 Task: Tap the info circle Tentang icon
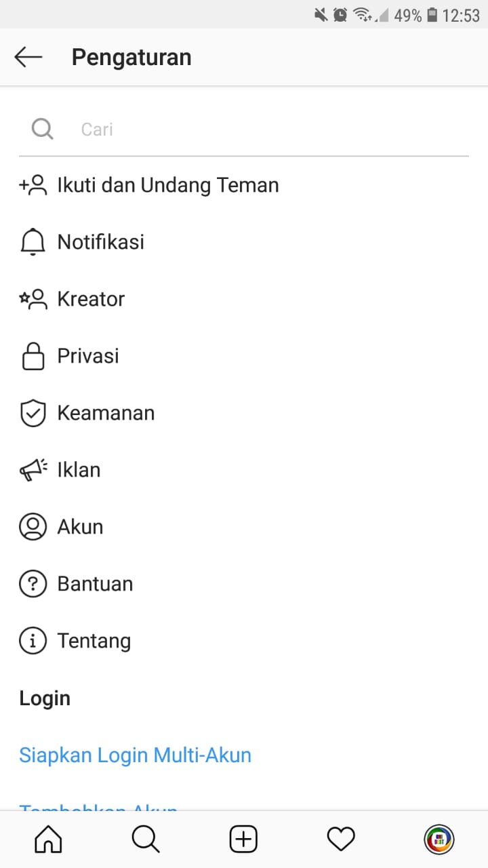pos(33,641)
